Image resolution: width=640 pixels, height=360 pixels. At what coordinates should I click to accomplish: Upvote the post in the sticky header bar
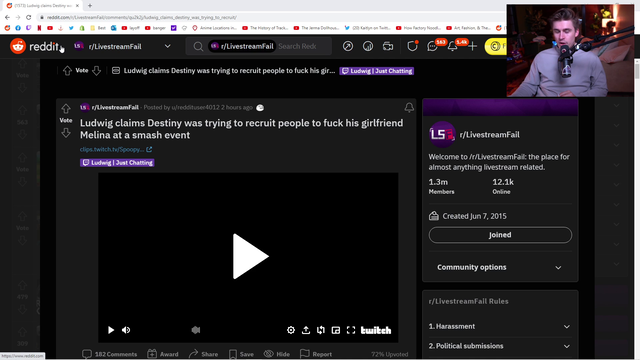tap(67, 71)
